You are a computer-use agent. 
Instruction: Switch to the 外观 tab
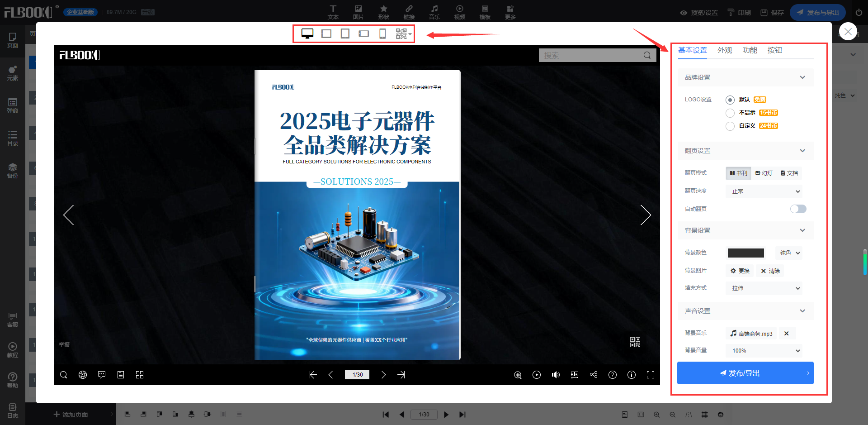tap(725, 50)
